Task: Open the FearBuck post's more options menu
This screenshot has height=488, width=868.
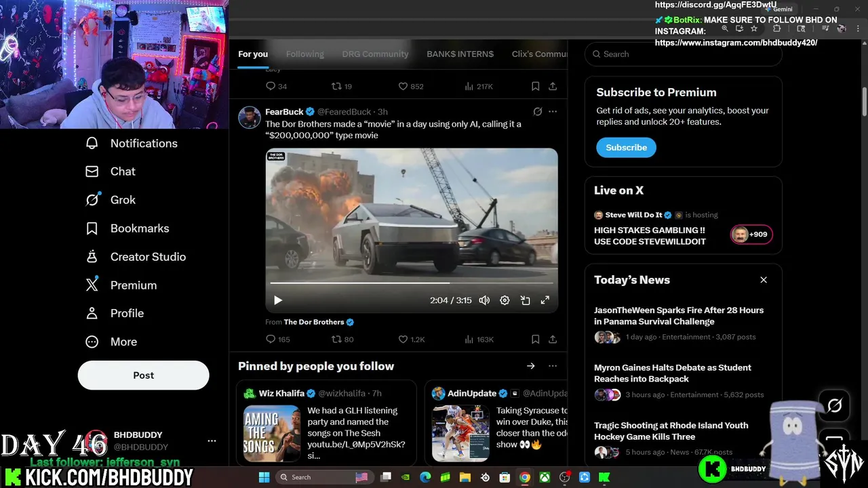Action: pyautogui.click(x=553, y=111)
